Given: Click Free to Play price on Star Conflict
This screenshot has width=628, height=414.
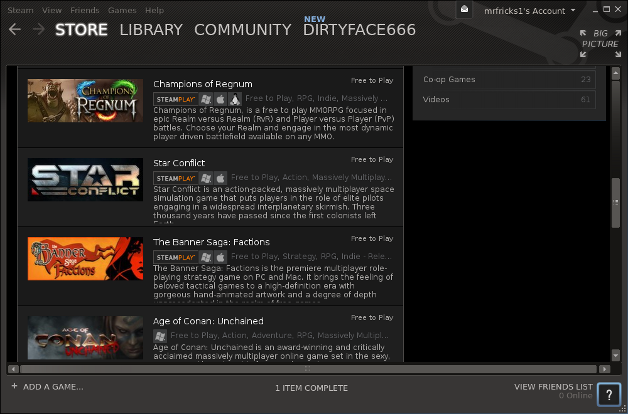Looking at the screenshot, I should (x=372, y=159).
